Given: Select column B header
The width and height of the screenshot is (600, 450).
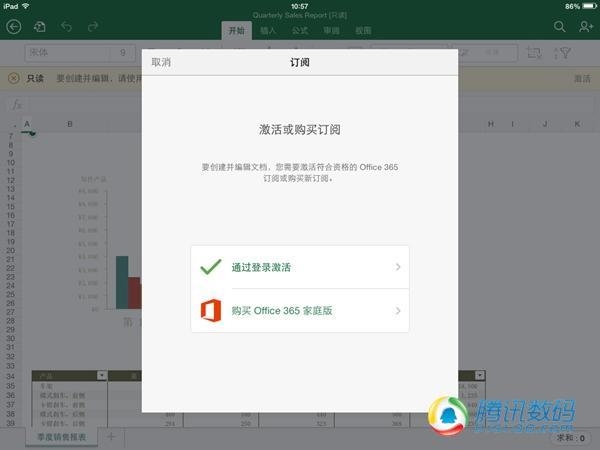Looking at the screenshot, I should click(x=70, y=124).
